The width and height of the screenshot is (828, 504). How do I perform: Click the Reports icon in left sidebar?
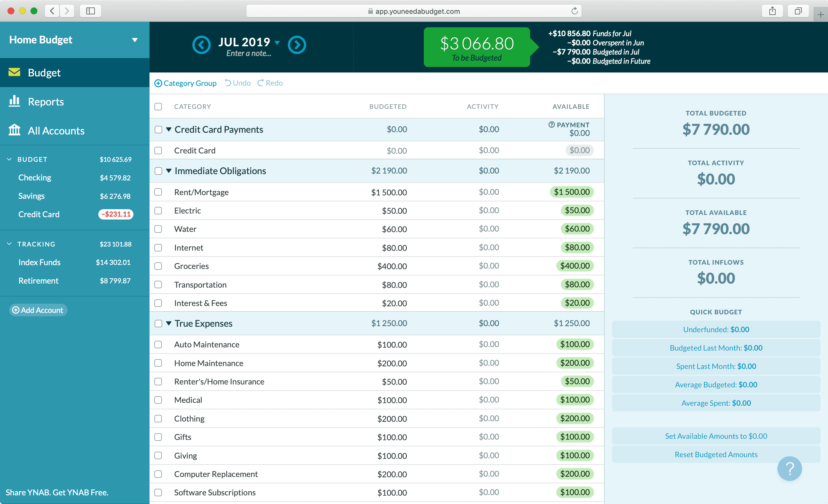15,101
